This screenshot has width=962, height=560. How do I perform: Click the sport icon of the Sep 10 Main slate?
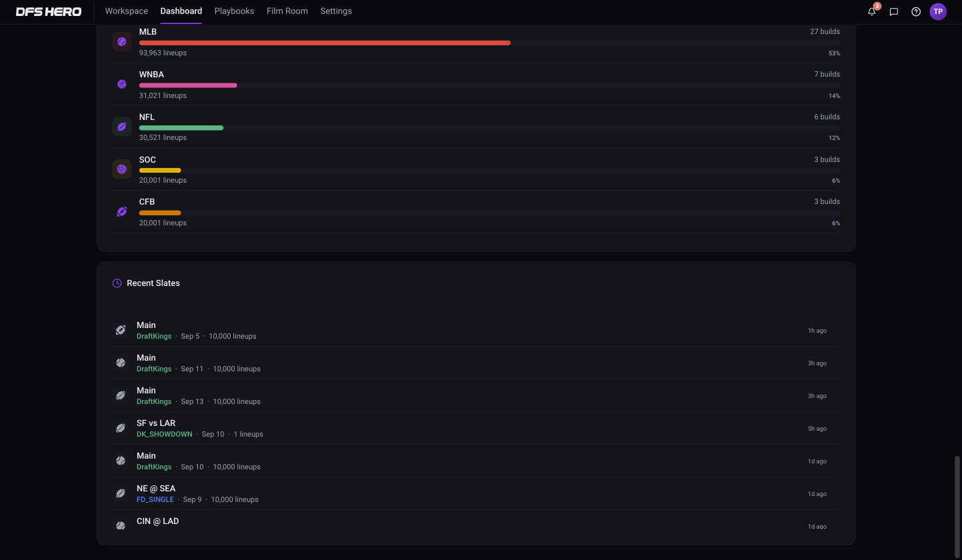click(x=121, y=461)
